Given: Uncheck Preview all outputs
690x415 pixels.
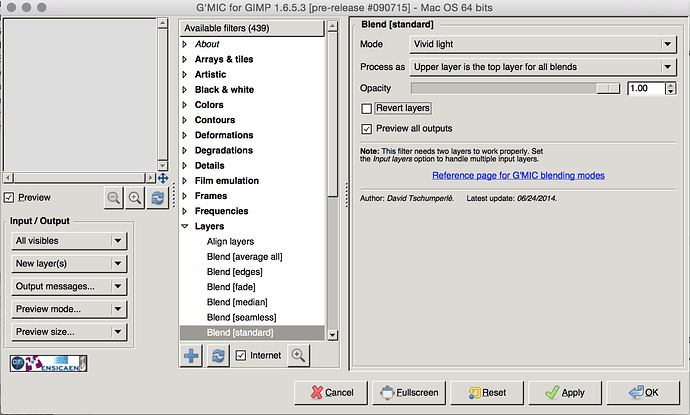Looking at the screenshot, I should click(x=366, y=129).
